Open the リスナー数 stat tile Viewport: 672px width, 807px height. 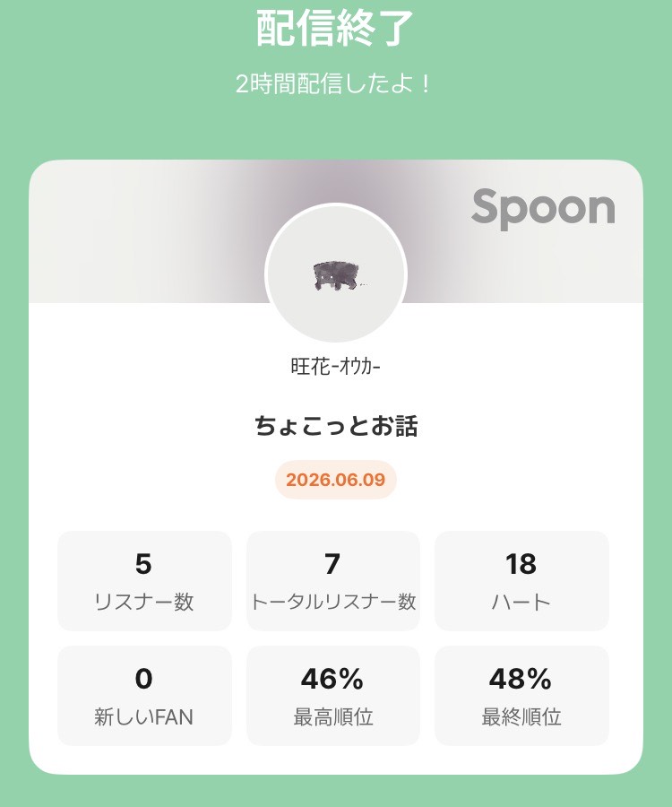tap(144, 580)
